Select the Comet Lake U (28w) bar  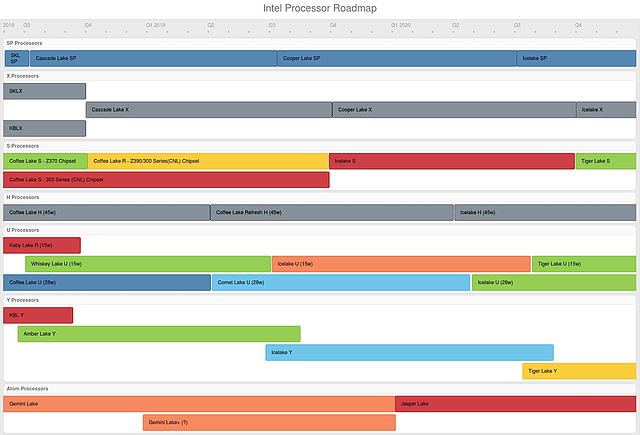[x=340, y=283]
